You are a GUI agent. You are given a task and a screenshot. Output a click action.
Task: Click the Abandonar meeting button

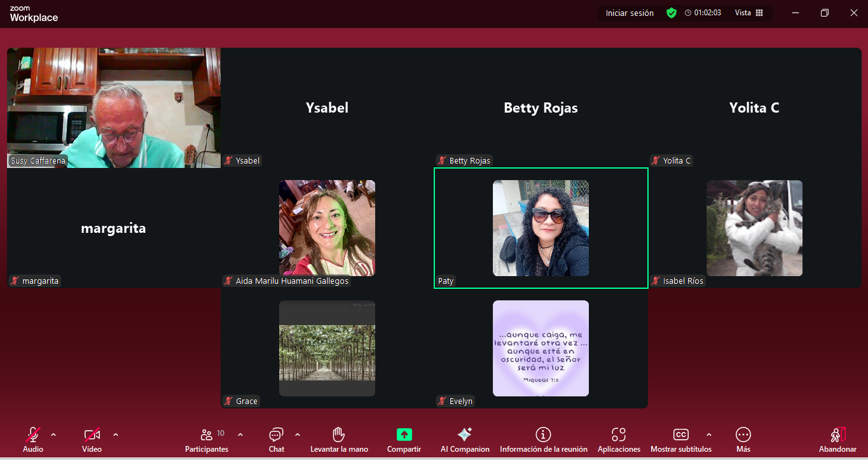point(838,440)
